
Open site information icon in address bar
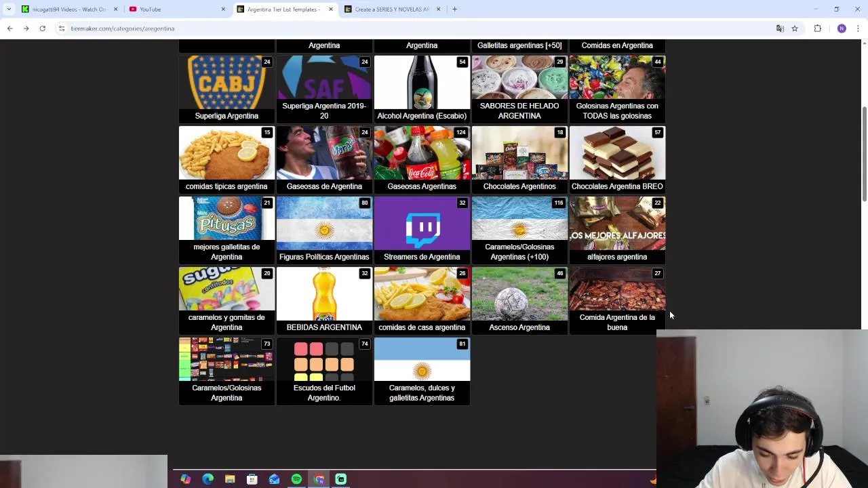click(62, 28)
